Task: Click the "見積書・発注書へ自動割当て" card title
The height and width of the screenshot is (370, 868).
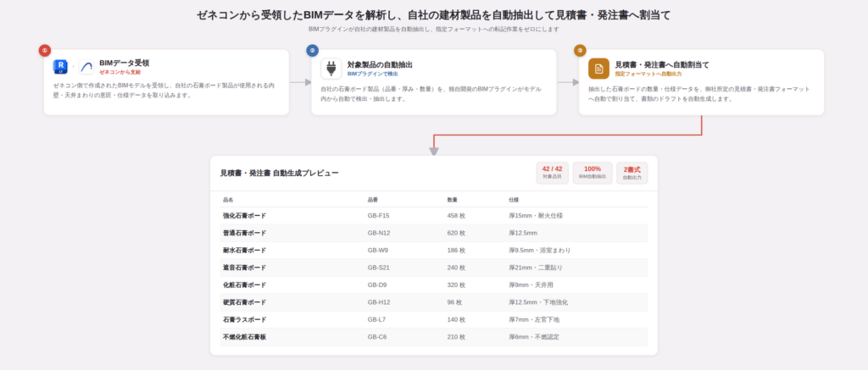Action: click(661, 64)
